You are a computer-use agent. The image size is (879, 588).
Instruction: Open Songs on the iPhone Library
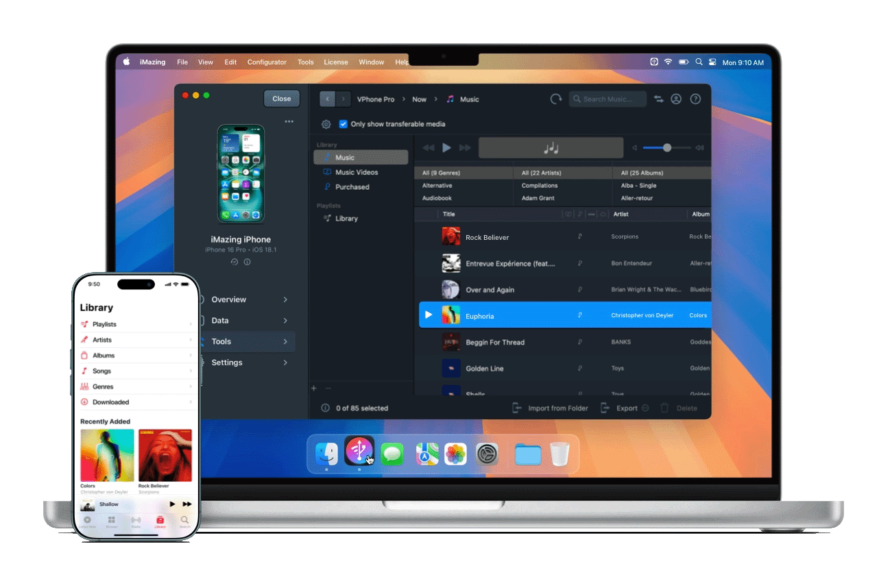pyautogui.click(x=136, y=371)
